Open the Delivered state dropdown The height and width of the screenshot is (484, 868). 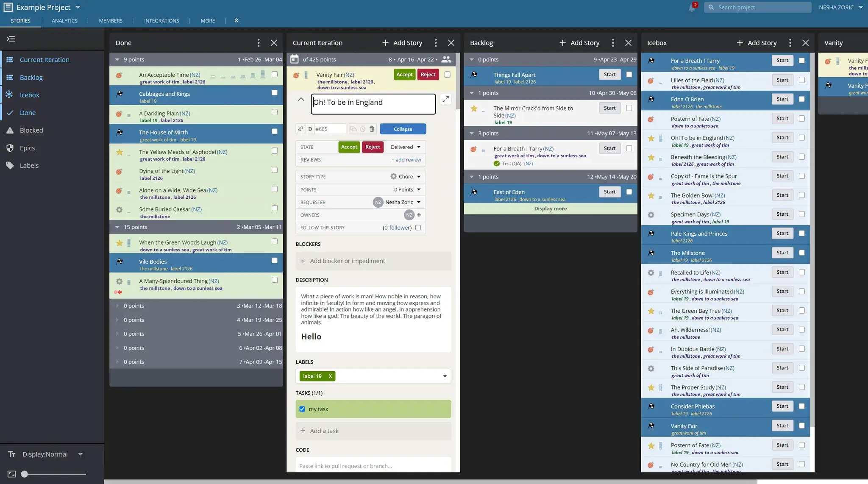tap(404, 147)
